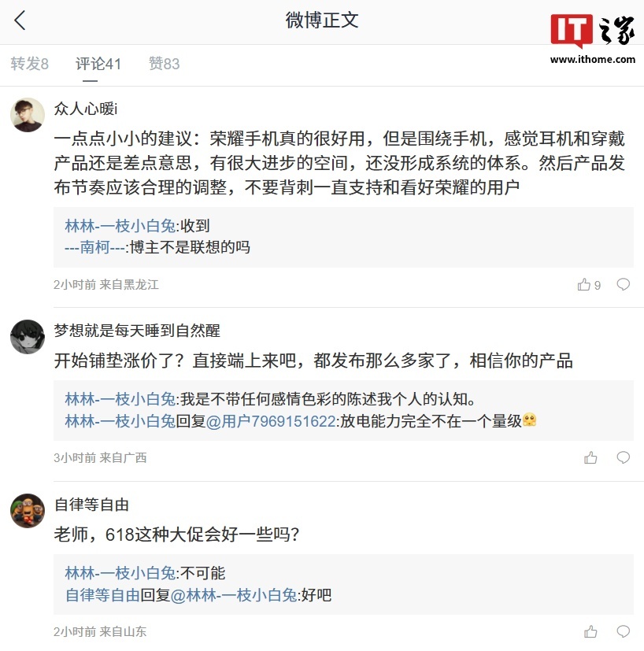
Task: Open 众人心暖i's profile avatar
Action: (x=27, y=115)
